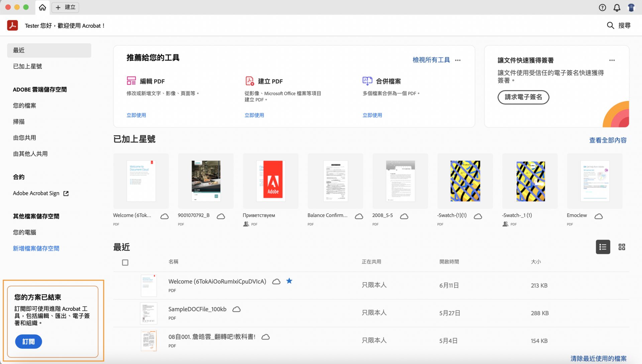642x364 pixels.
Task: Open Adobe Acrobat Sign external link
Action: point(66,193)
